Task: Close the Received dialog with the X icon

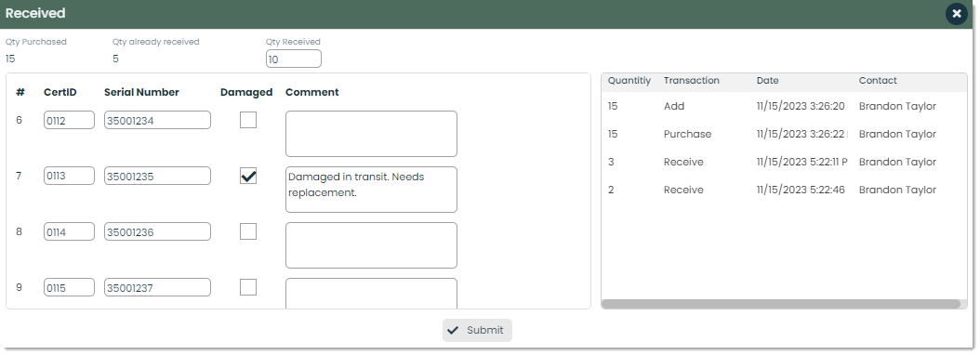Action: click(x=956, y=14)
